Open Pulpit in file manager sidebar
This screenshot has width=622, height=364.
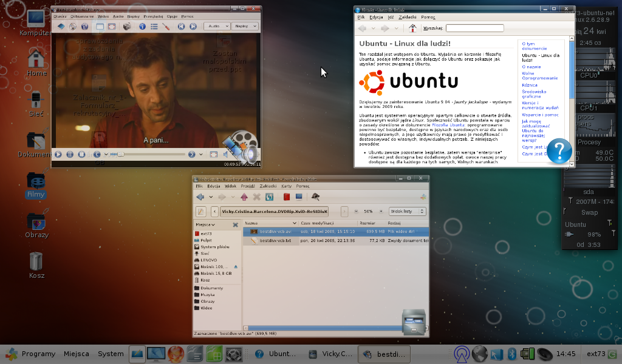tap(206, 240)
